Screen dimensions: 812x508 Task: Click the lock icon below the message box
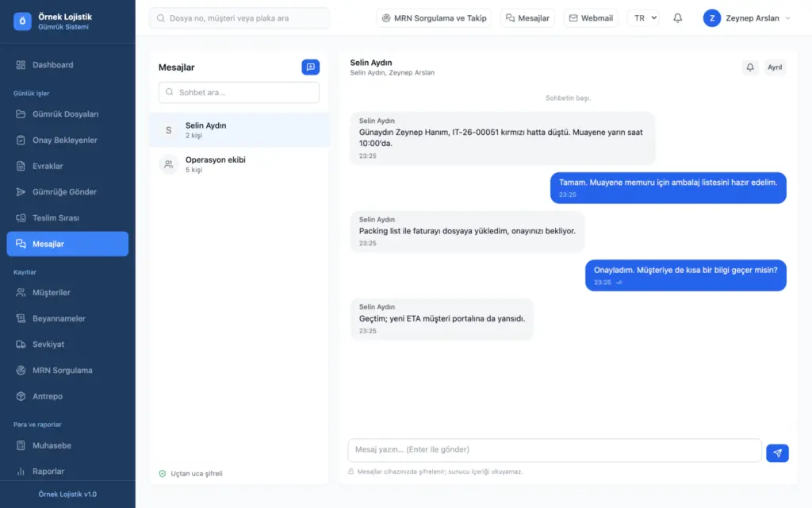click(351, 471)
